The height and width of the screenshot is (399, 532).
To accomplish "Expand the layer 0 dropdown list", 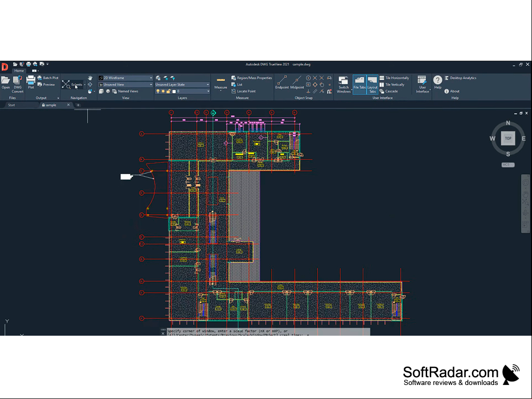I will (208, 91).
